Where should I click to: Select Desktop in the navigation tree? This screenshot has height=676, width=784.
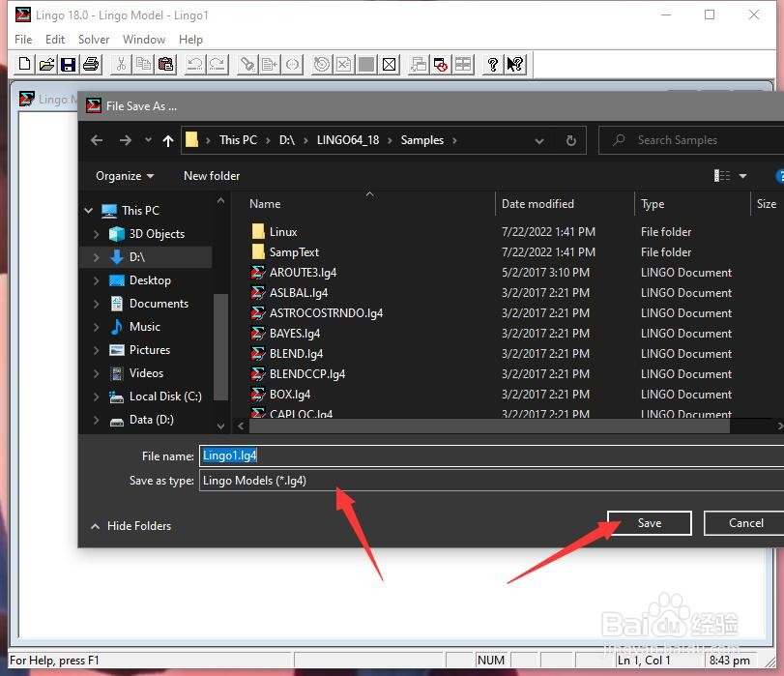[x=150, y=280]
